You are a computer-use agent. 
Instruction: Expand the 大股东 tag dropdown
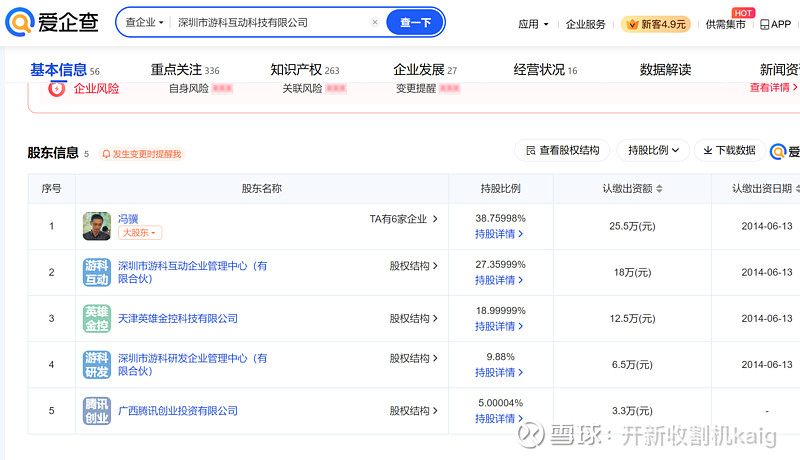[x=140, y=233]
